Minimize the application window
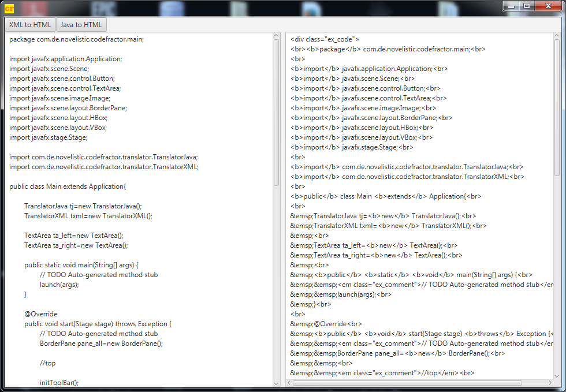 coord(511,6)
